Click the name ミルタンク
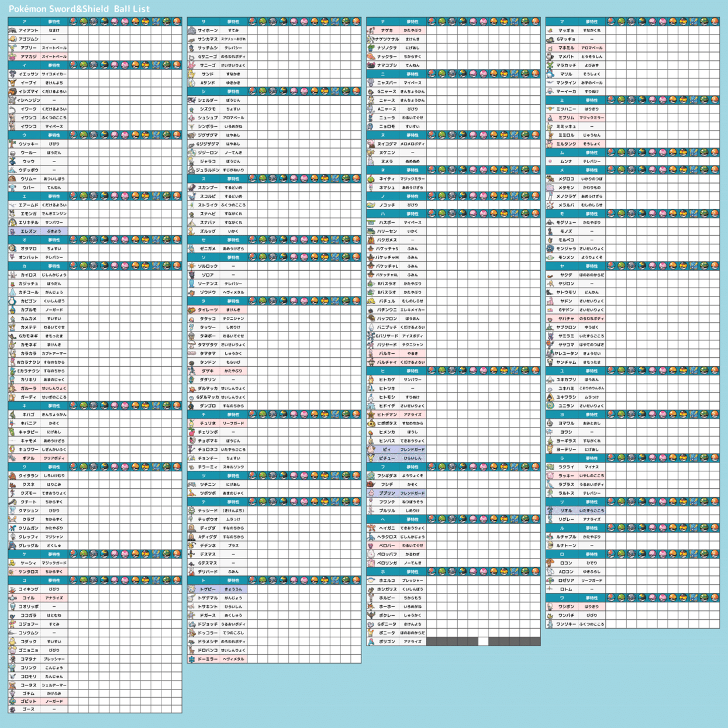This screenshot has height=728, width=728. (566, 144)
